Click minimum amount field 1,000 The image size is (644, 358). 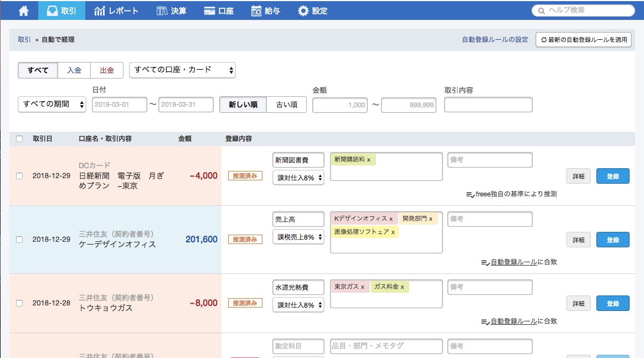click(340, 105)
